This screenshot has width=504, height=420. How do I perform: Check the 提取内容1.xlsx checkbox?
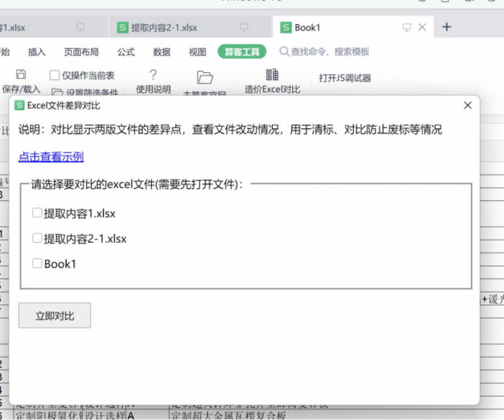[x=37, y=213]
